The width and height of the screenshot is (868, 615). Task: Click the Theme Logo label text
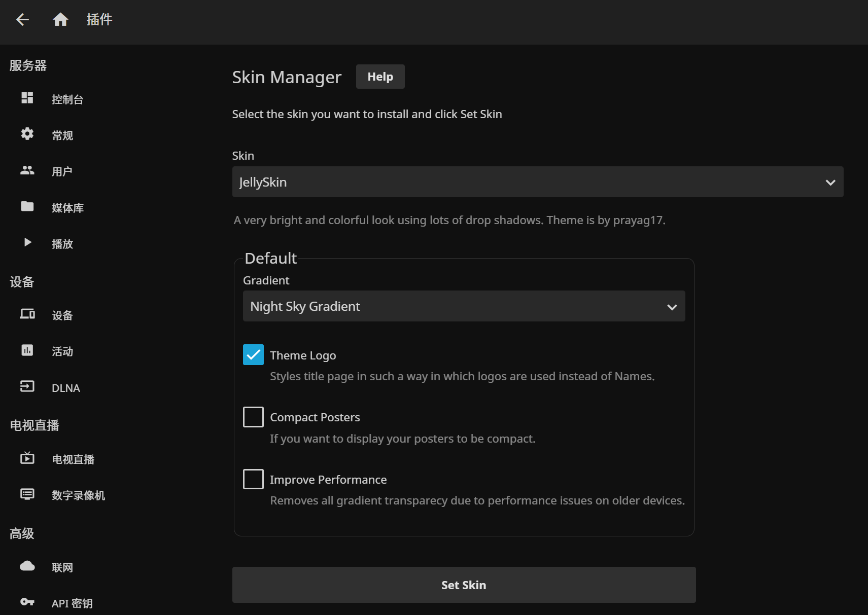point(303,355)
